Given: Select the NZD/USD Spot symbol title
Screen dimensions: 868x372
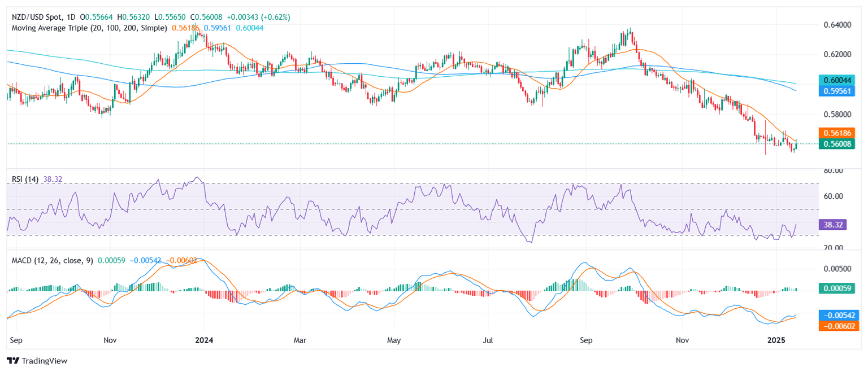Looking at the screenshot, I should [37, 17].
